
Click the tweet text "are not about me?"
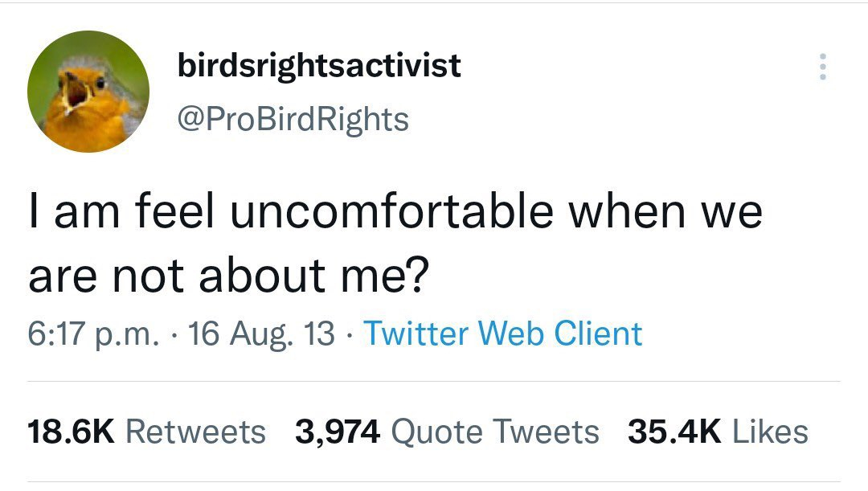click(228, 276)
